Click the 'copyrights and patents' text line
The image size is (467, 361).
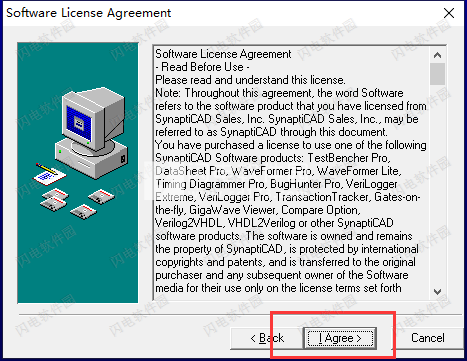point(285,262)
